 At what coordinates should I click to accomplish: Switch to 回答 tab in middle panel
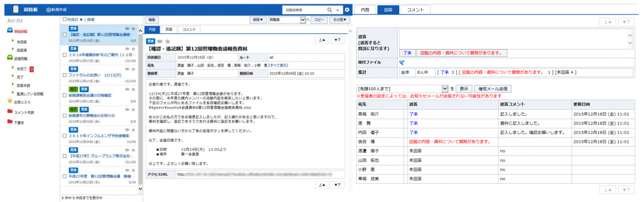169,29
